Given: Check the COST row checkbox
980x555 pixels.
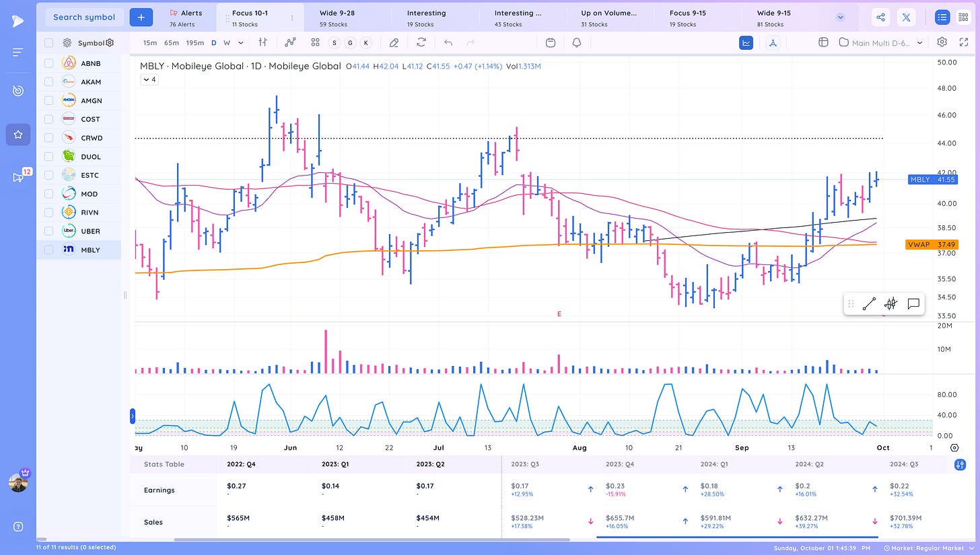Looking at the screenshot, I should (x=48, y=119).
